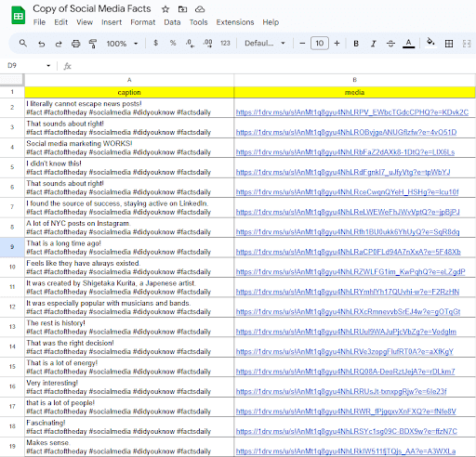Open the Insert menu

coord(112,22)
